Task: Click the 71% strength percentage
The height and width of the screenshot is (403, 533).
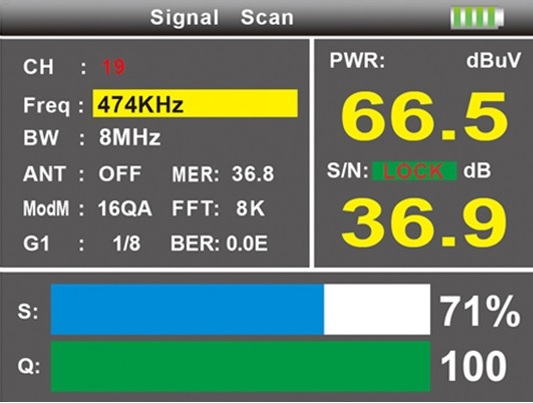Action: coord(480,311)
